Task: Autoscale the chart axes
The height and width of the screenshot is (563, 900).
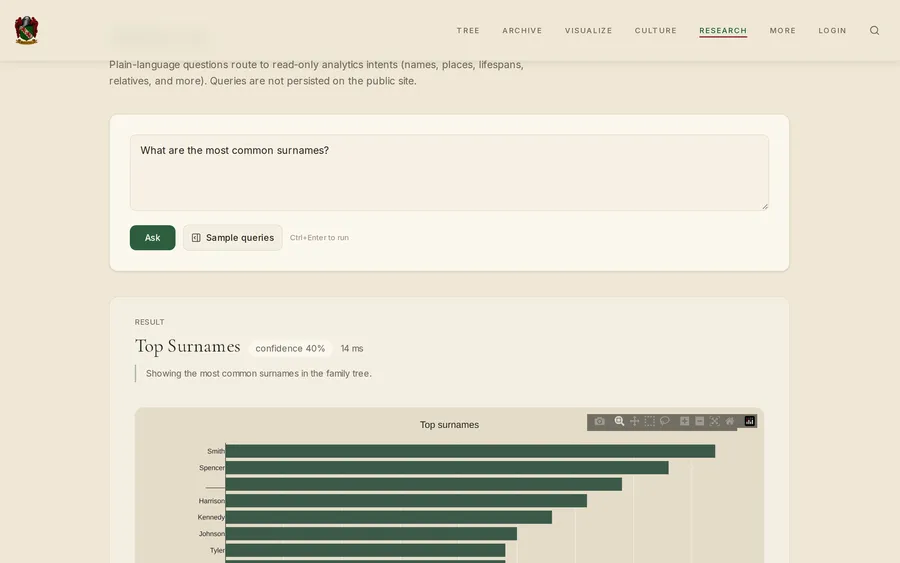Action: pyautogui.click(x=715, y=421)
